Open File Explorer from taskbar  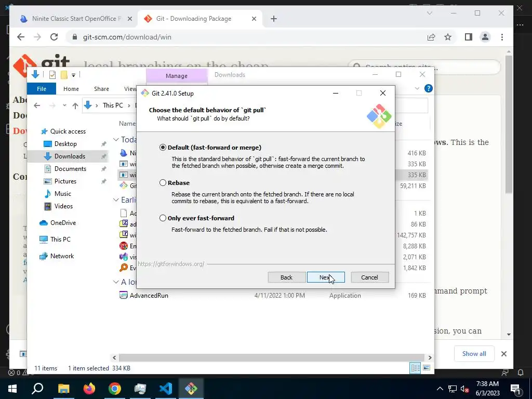(63, 389)
